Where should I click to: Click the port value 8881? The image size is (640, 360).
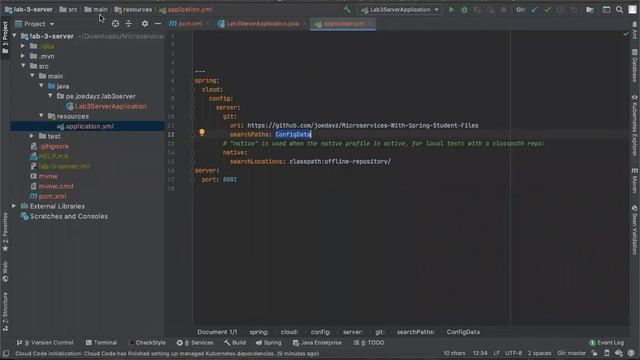point(230,180)
